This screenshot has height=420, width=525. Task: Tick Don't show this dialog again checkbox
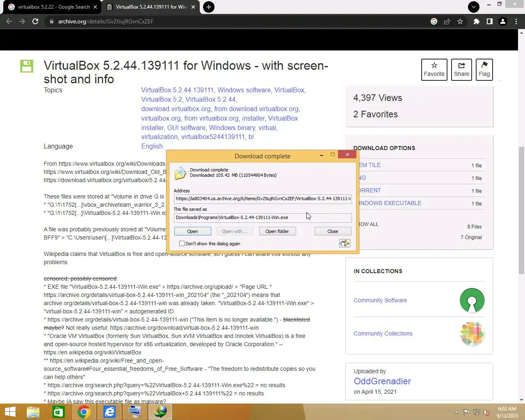[x=182, y=244]
